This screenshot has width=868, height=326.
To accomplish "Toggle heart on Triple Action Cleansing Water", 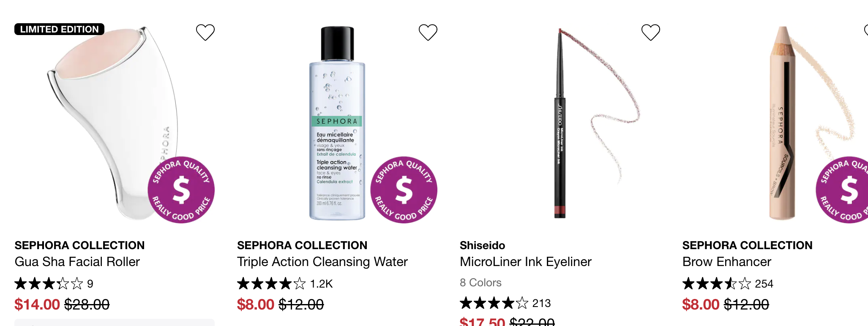I will click(x=428, y=32).
